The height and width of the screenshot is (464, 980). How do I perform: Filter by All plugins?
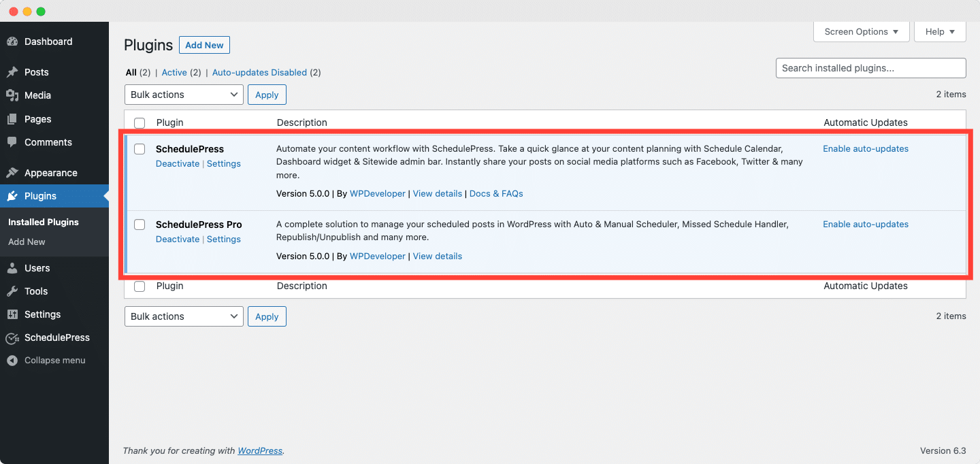pos(131,72)
